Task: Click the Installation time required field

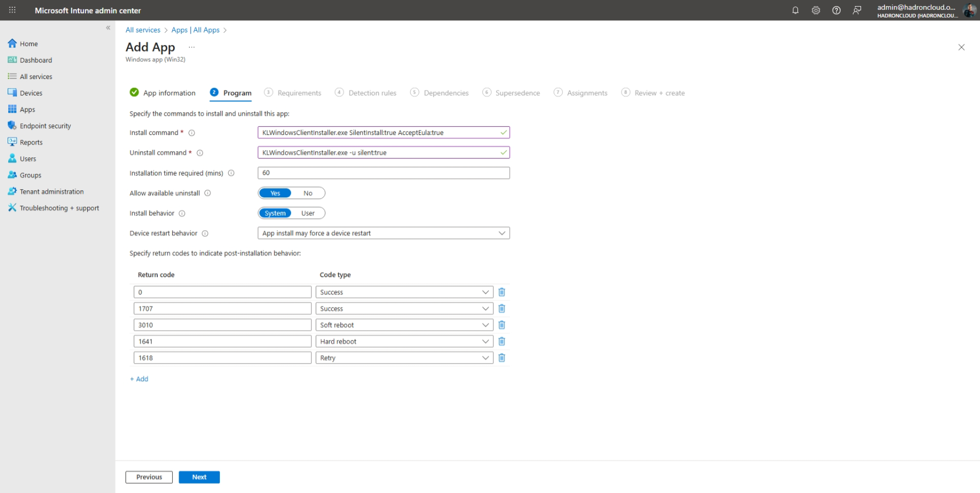Action: tap(384, 173)
